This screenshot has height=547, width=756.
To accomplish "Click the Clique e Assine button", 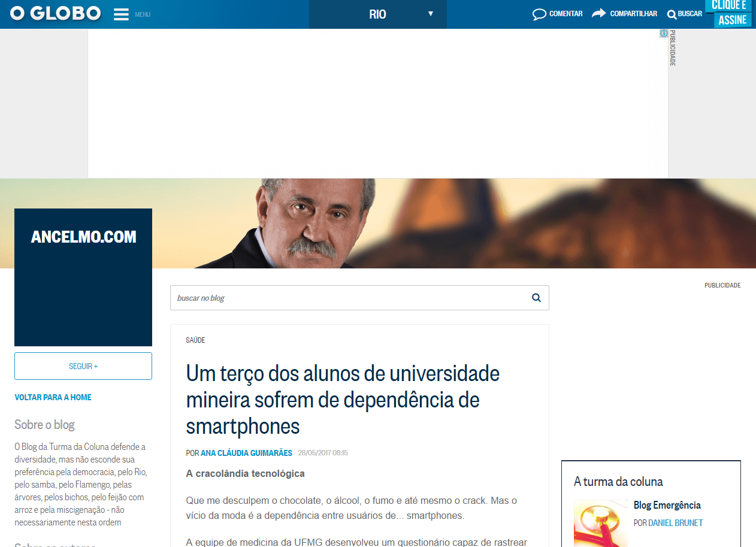I will point(729,13).
